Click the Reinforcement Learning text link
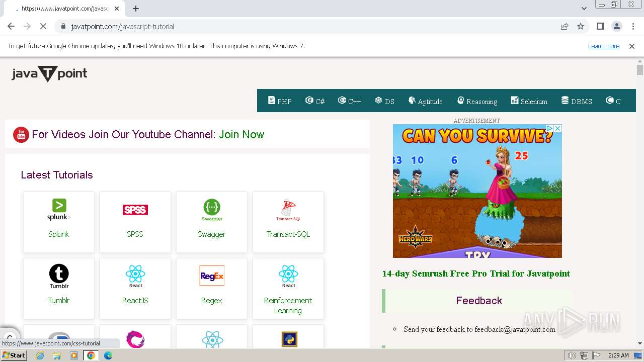644x362 pixels. coord(288,306)
